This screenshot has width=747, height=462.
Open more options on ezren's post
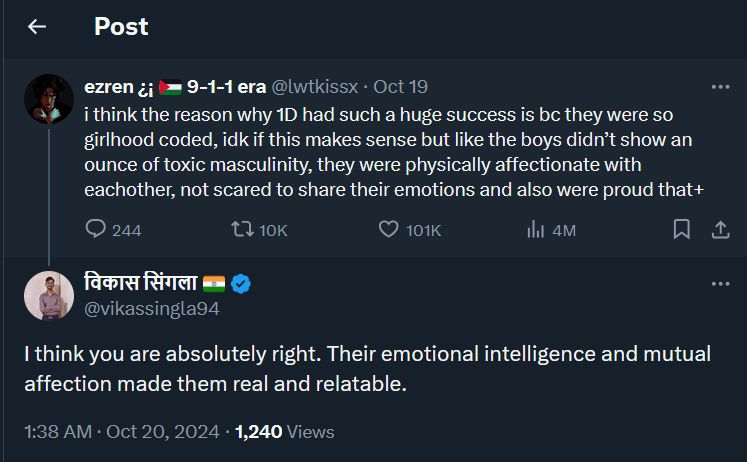tap(720, 87)
